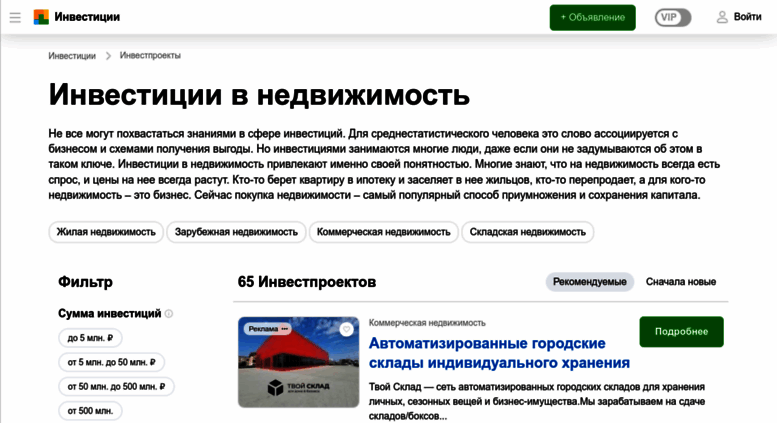The image size is (777, 423).
Task: Click the 65 Инвестпроектов heading
Action: [x=307, y=282]
